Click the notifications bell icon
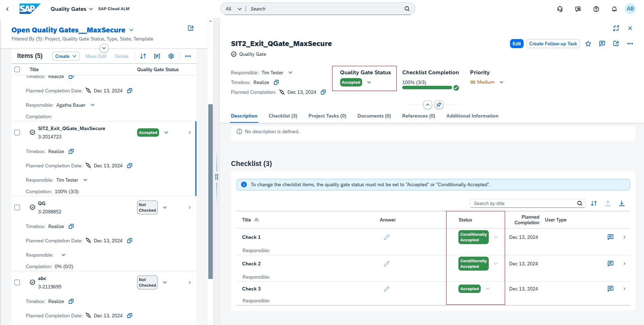Screen dimensions: 644x325 click(614, 9)
